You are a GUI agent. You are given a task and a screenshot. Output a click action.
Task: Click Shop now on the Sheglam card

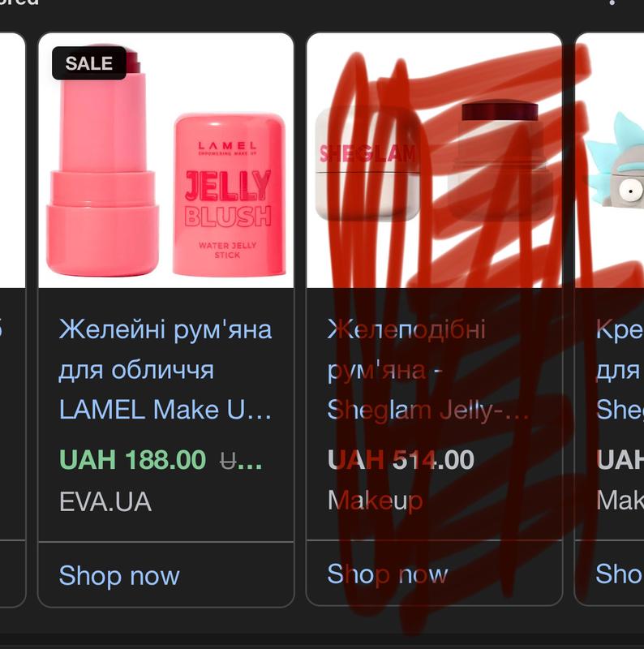click(388, 574)
